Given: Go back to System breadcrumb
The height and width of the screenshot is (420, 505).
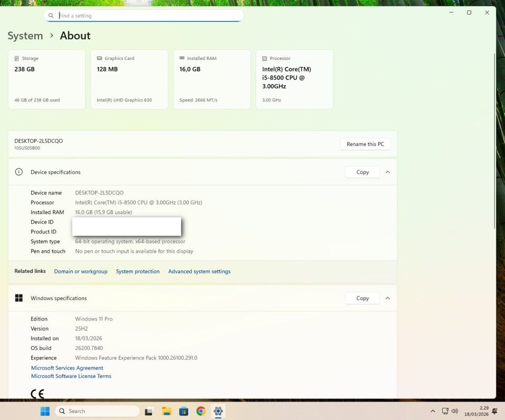Looking at the screenshot, I should pos(25,36).
